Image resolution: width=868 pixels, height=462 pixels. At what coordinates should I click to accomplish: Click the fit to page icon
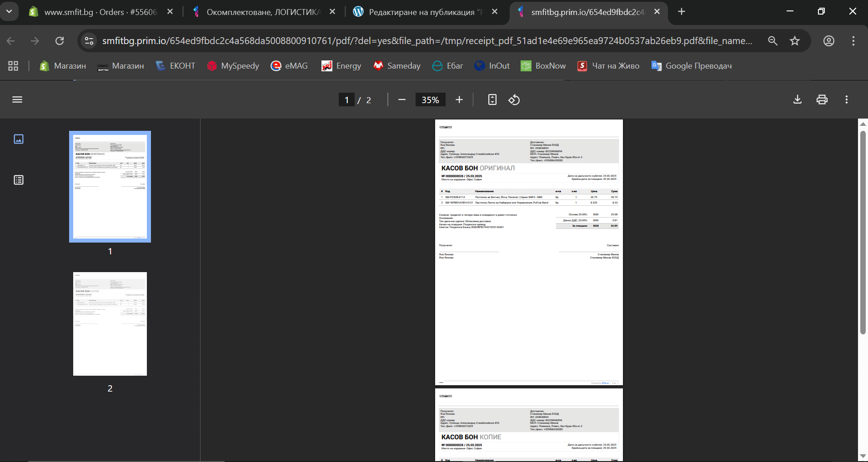pos(492,99)
